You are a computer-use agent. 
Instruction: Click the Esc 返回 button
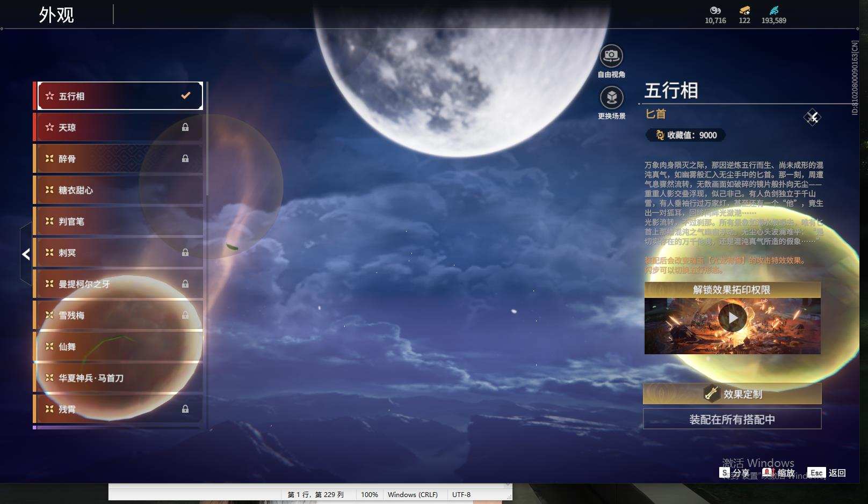click(827, 472)
